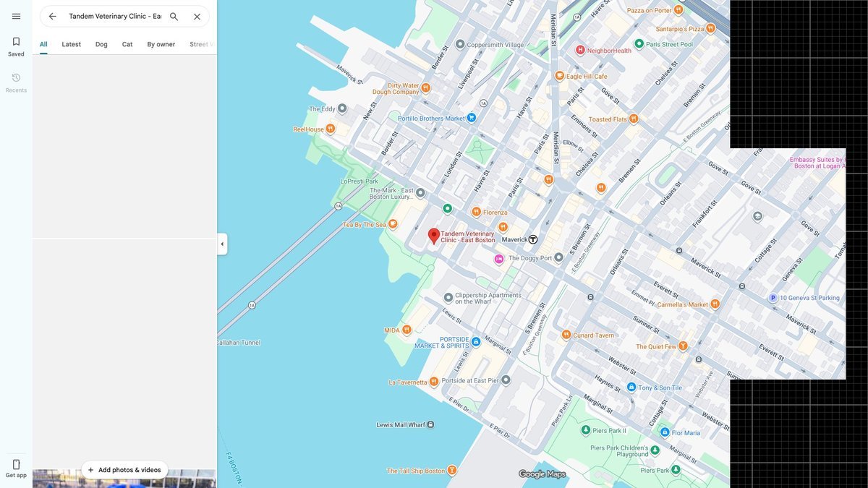The width and height of the screenshot is (868, 488).
Task: Click Toasted Flats restaurant marker
Action: [634, 119]
